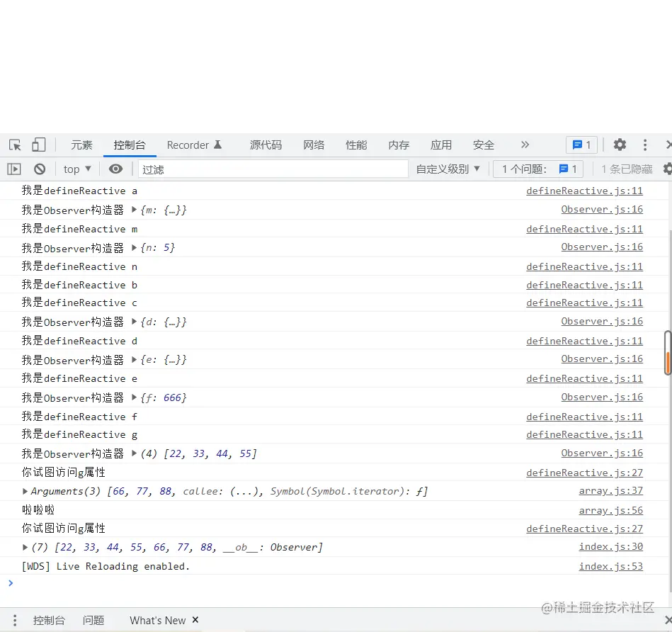Clear the console with the ban icon
672x632 pixels.
40,169
